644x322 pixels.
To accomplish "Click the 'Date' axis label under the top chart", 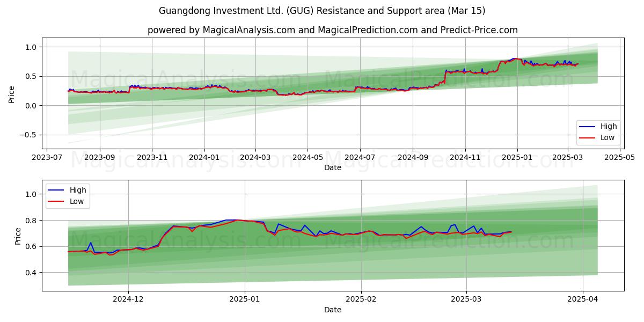I will (x=333, y=168).
